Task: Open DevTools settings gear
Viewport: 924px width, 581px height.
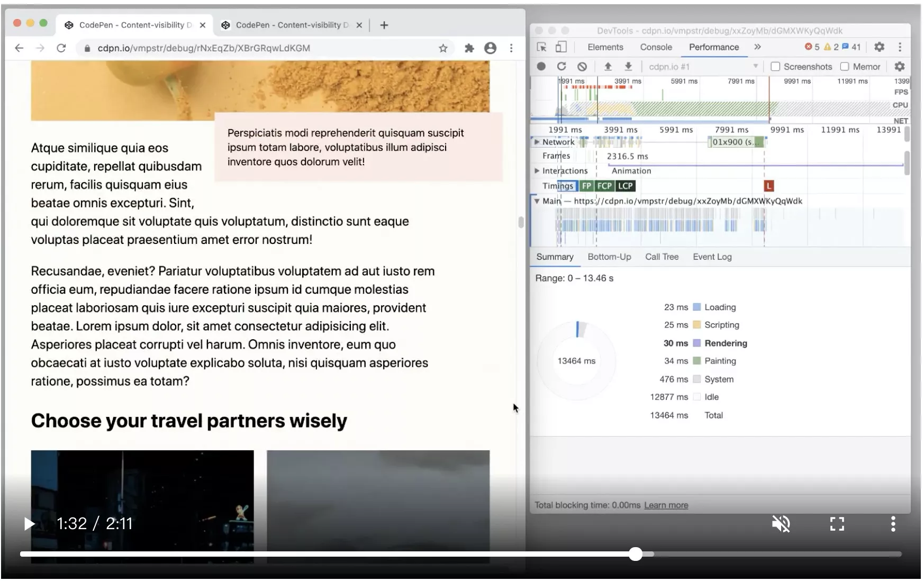Action: (879, 47)
